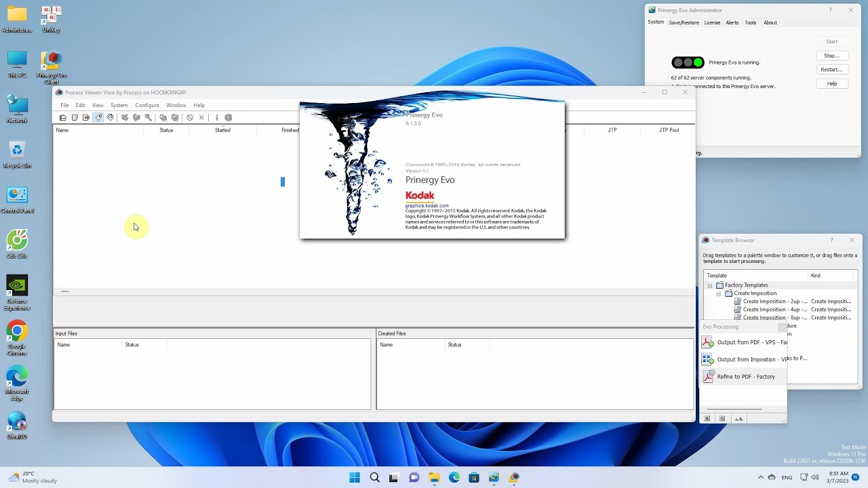Click the question-mark help icon in Evo Administrator title bar
Viewport: 868px width, 488px height.
(x=830, y=10)
